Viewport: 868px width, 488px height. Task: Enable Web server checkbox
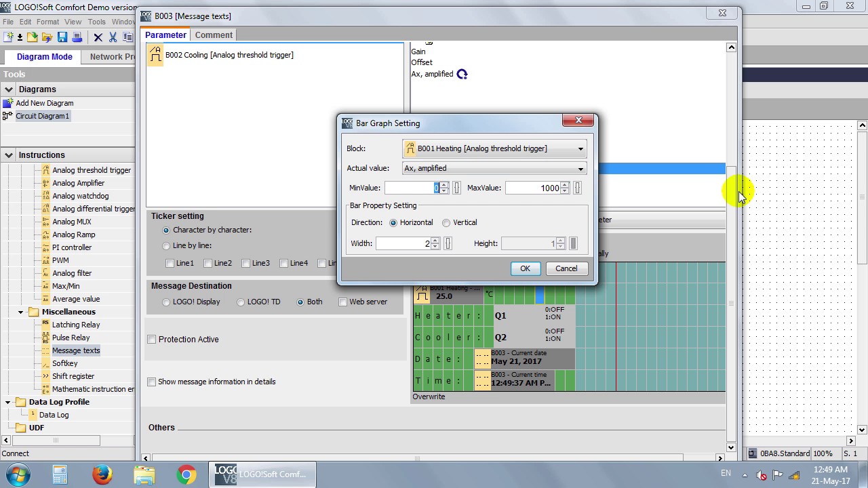point(342,302)
